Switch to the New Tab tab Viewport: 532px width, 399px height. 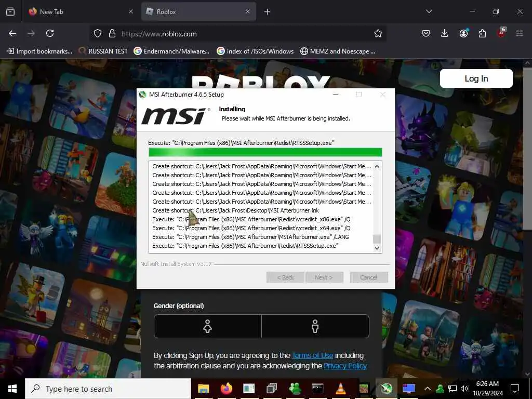click(81, 11)
